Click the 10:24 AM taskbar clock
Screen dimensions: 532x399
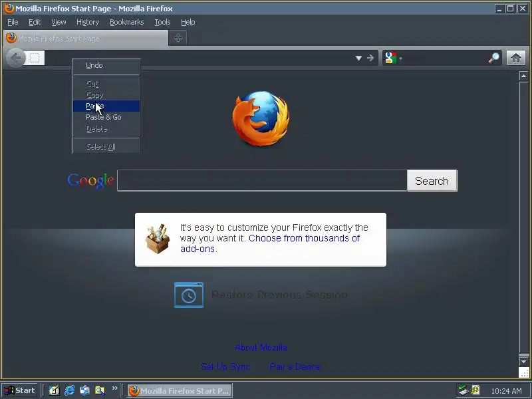click(506, 391)
